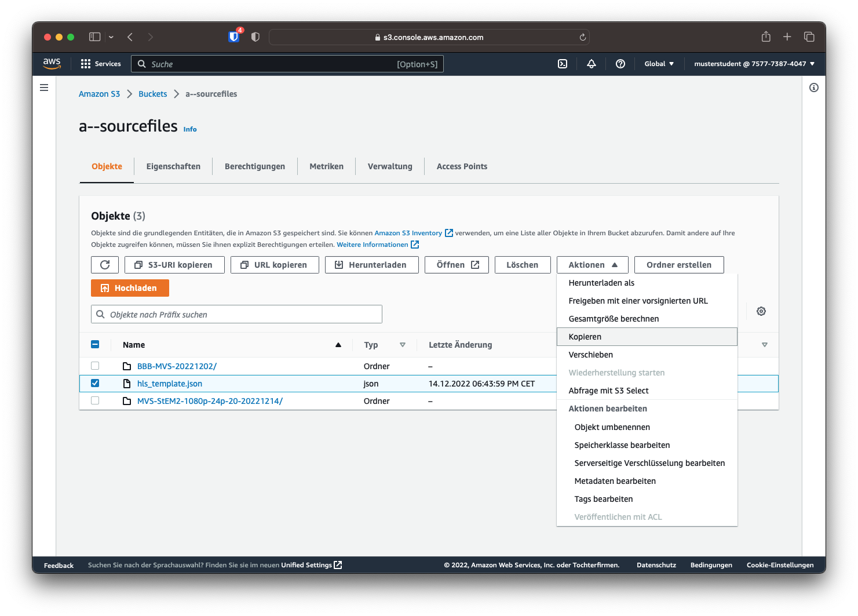Open the notifications bell
The width and height of the screenshot is (858, 616).
tap(592, 64)
